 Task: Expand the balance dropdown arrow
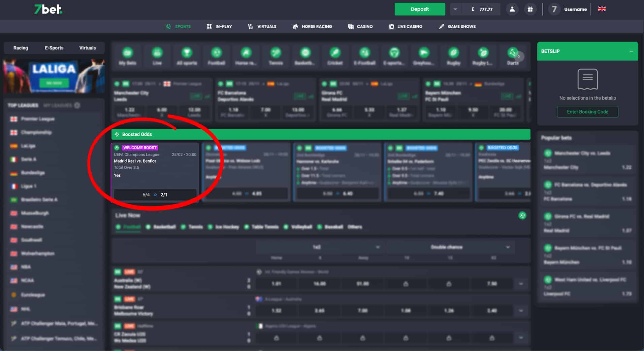(x=455, y=9)
